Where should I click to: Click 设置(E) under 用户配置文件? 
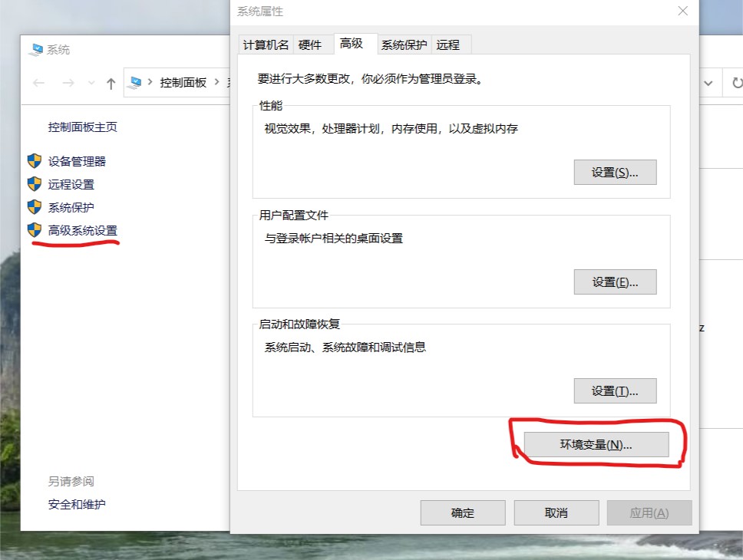(x=615, y=282)
